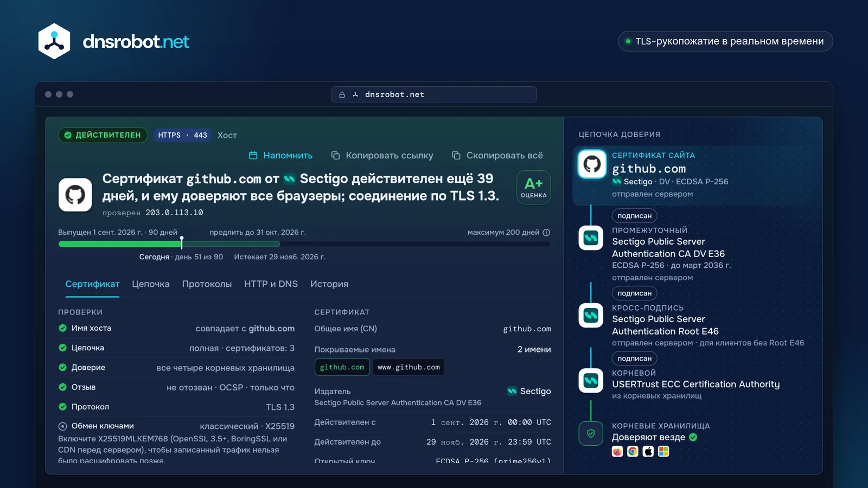Click the Sectigo logo in Издатель row
This screenshot has width=868, height=488.
click(512, 391)
